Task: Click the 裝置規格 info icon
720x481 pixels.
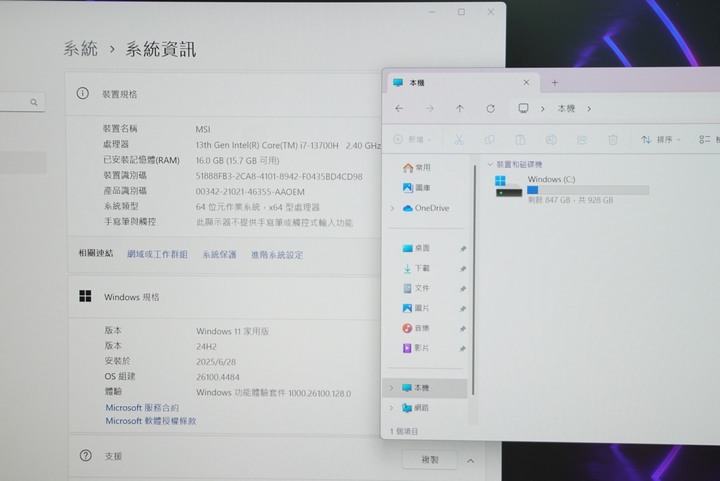Action: pos(83,94)
